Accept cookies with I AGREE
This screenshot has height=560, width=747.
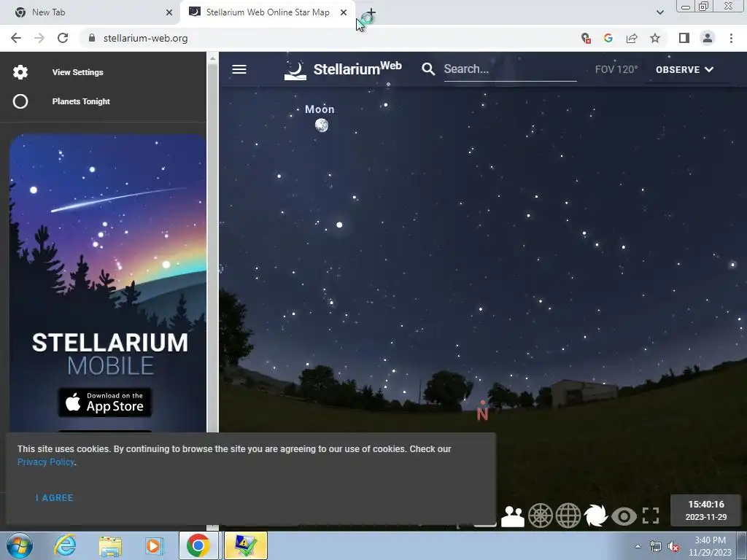[x=54, y=498]
